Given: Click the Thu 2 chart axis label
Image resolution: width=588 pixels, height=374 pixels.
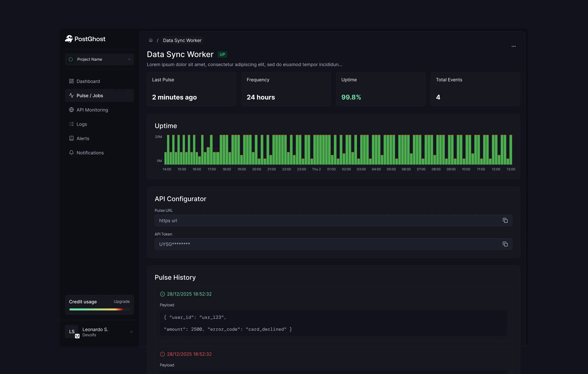Looking at the screenshot, I should pos(317,169).
